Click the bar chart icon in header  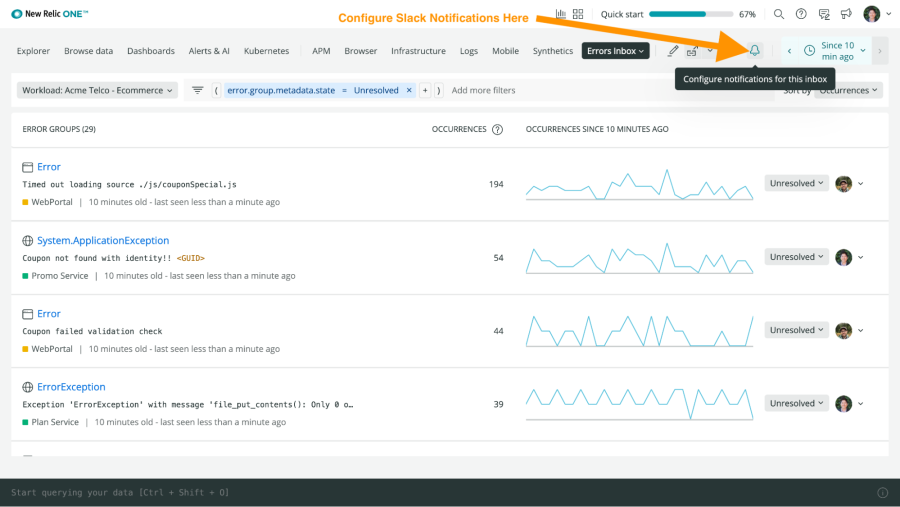pyautogui.click(x=561, y=15)
